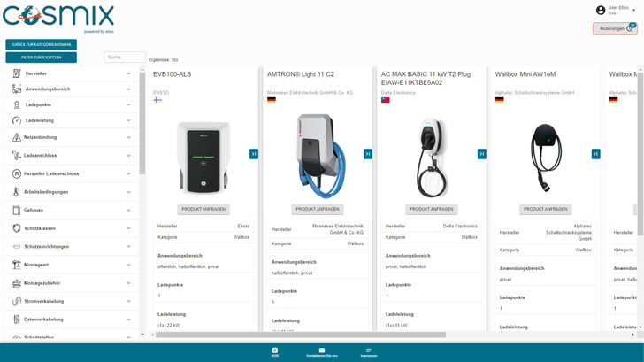
Task: Click the pin icon beside AMTRON Light card
Action: click(x=368, y=154)
